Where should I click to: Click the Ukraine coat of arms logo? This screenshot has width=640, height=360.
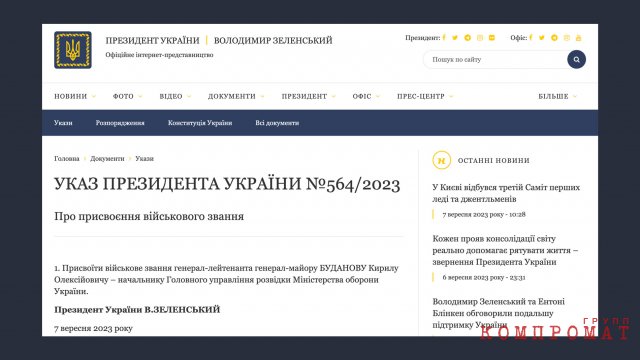click(x=73, y=50)
